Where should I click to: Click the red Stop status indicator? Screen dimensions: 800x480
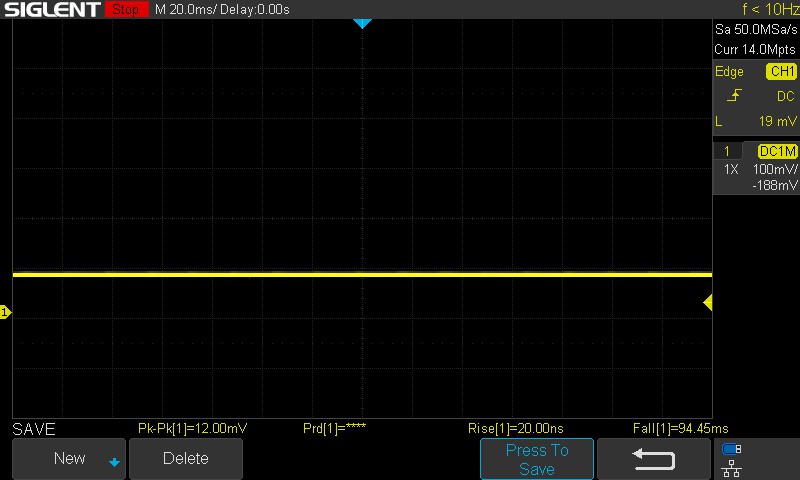(x=126, y=9)
